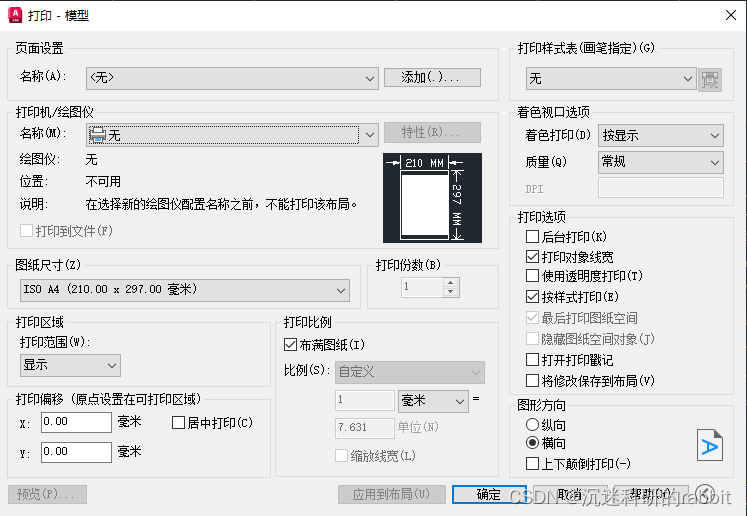Open the 打印样式表 无 dropdown
The height and width of the screenshot is (516, 747).
click(611, 79)
